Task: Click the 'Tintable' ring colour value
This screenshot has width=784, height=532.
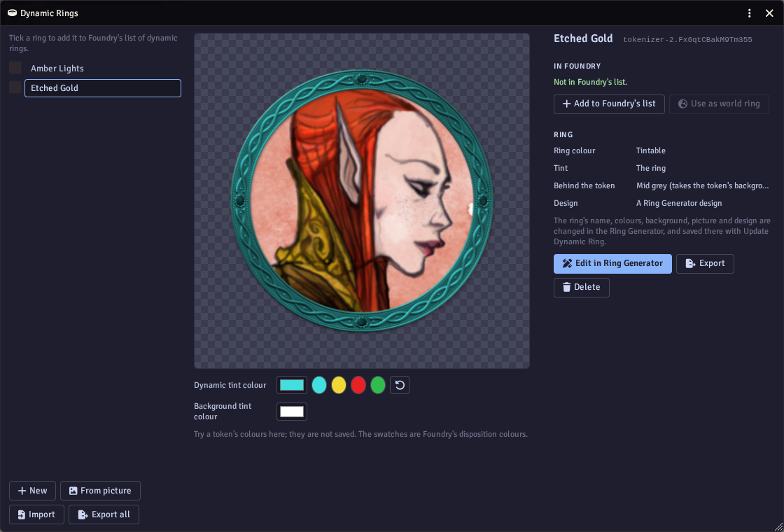Action: point(651,150)
